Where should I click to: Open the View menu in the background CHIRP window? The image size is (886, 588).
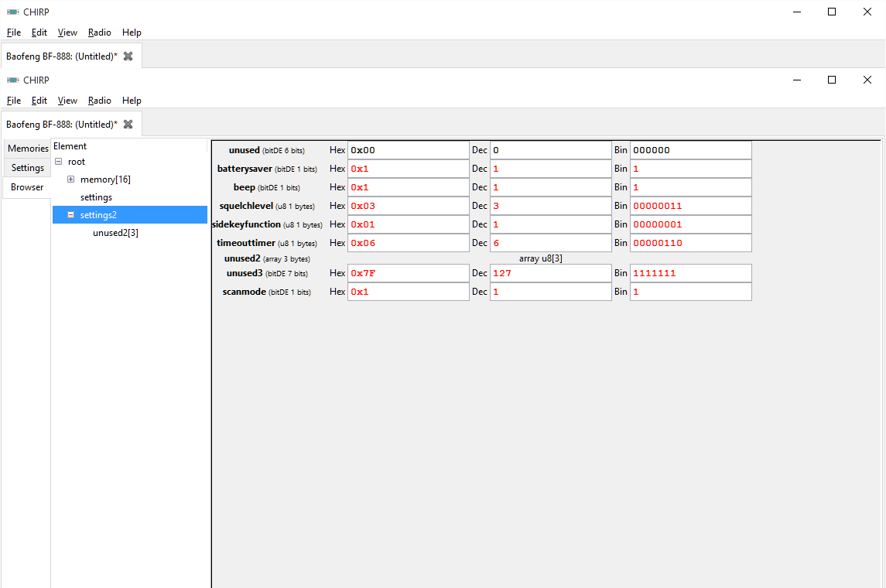pos(67,32)
